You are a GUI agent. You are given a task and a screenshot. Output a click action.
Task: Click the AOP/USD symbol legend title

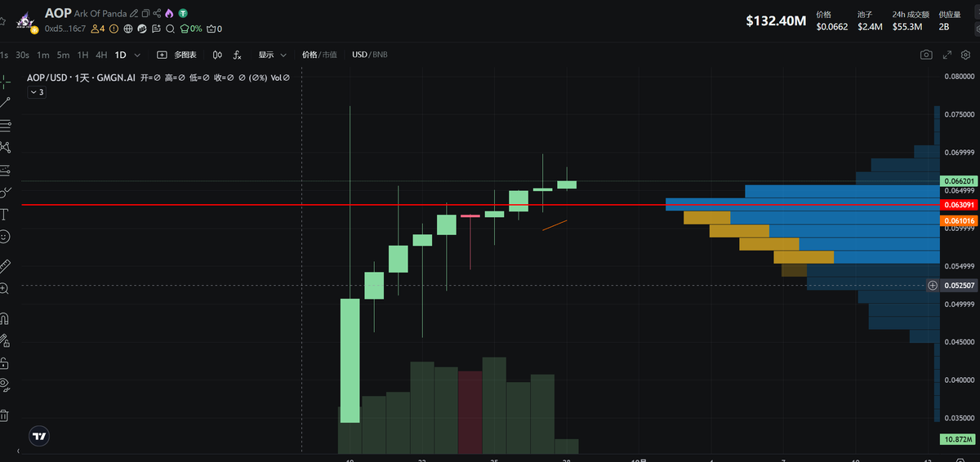[x=81, y=78]
